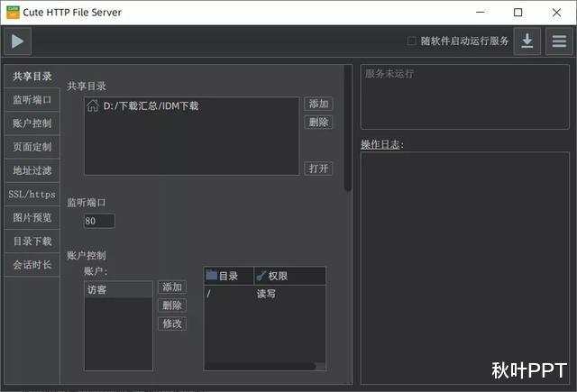Click 添加 beside the account list
Screen dimensions: 577x392
[x=172, y=287]
